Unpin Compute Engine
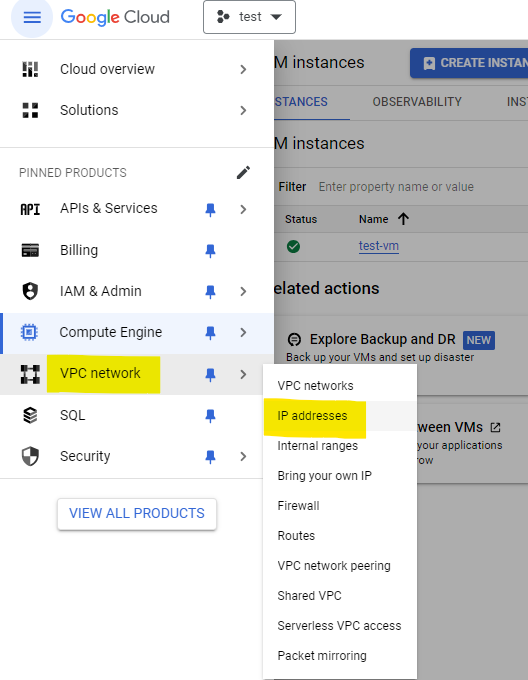Screen dimensions: 528x680 click(x=210, y=333)
